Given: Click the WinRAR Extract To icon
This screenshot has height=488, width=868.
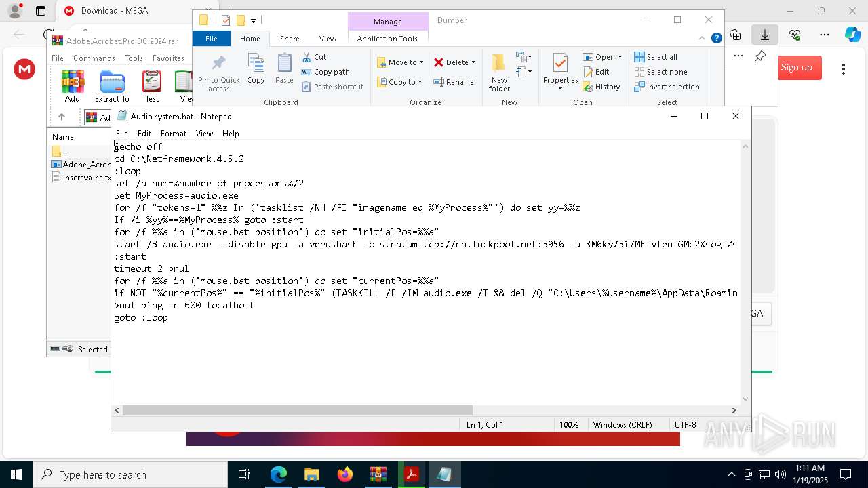Looking at the screenshot, I should pos(112,86).
